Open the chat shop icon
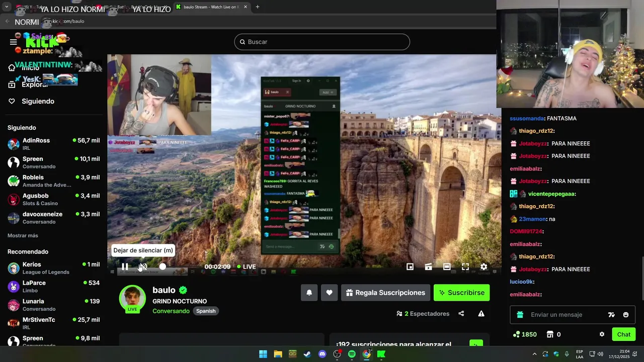This screenshot has height=362, width=644. pos(550,334)
